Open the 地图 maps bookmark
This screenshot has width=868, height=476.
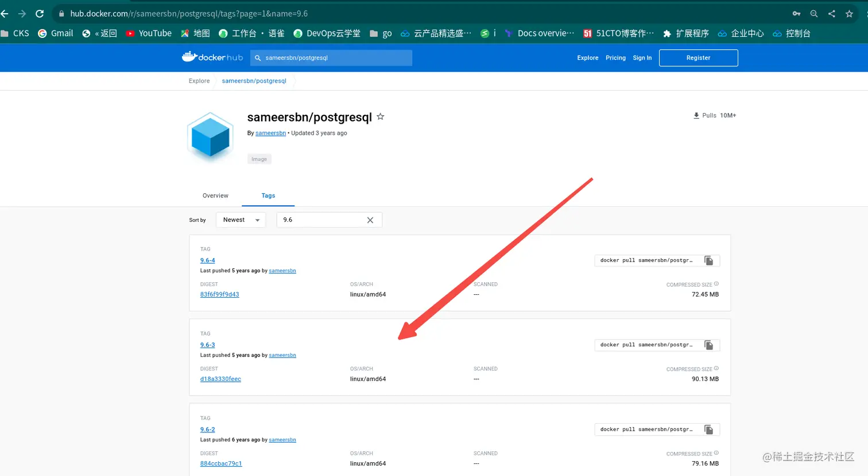pyautogui.click(x=195, y=33)
